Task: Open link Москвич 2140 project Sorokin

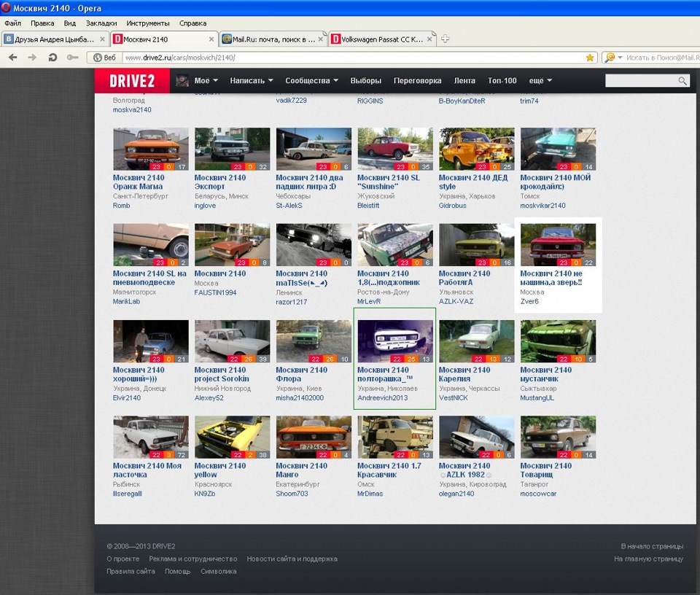Action: pyautogui.click(x=222, y=375)
